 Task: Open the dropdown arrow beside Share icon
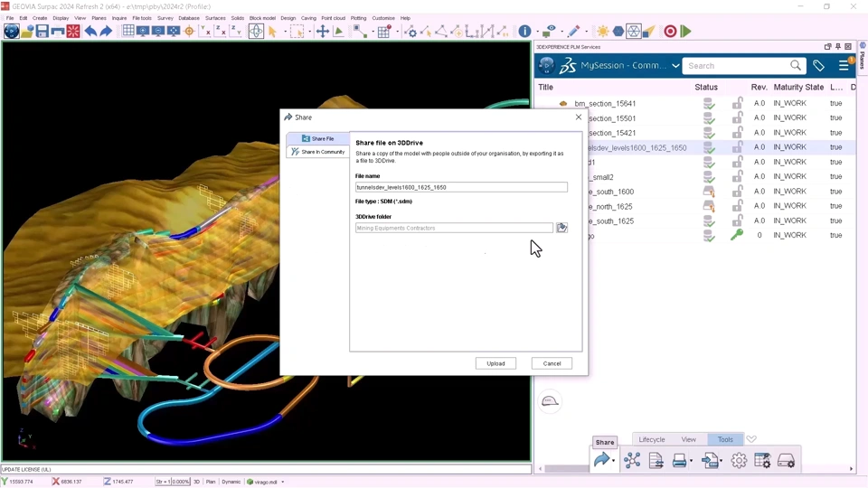613,462
